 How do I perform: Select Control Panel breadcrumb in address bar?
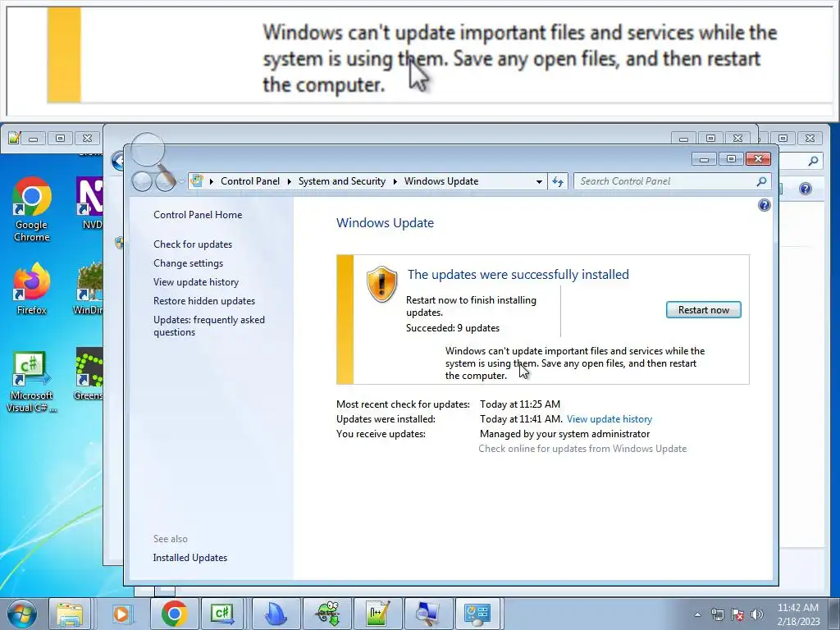250,181
